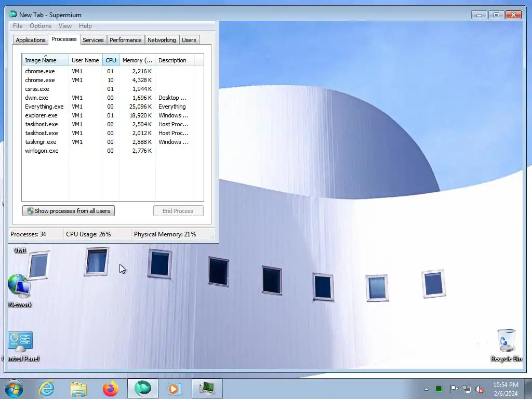Click Desktop description of dwm.exe

pyautogui.click(x=172, y=98)
